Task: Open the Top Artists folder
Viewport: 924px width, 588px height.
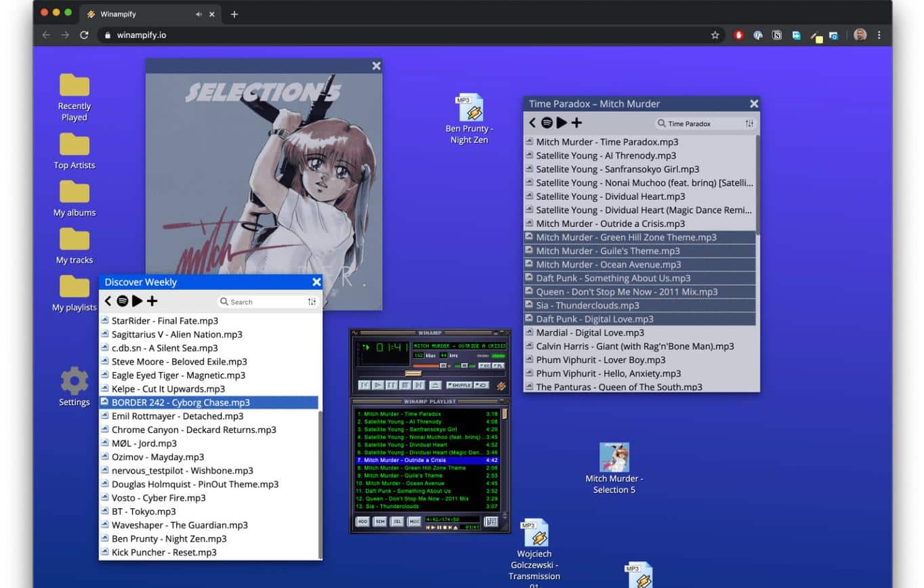Action: [75, 151]
